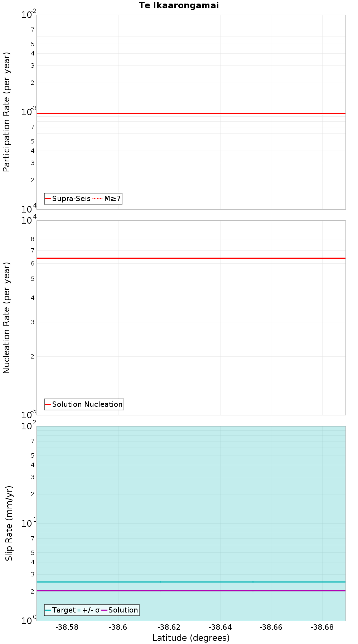This screenshot has height=644, width=358.
Task: Select the Supra-Seis legend label
Action: pyautogui.click(x=71, y=199)
